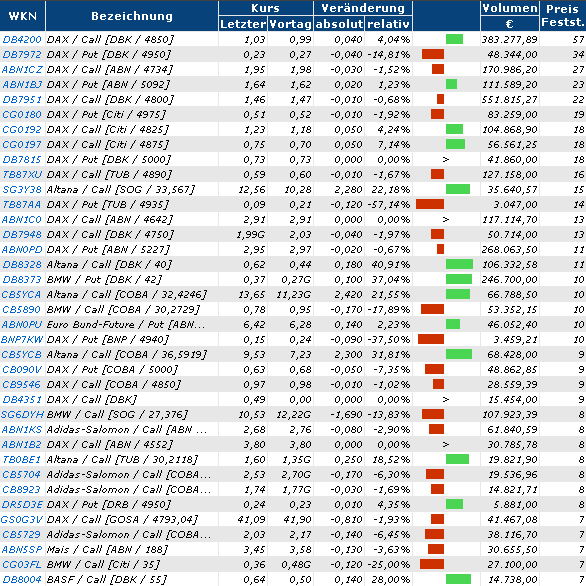Screen dimensions: 586x586
Task: Click green change bar for DB8328 row
Action: pyautogui.click(x=459, y=265)
